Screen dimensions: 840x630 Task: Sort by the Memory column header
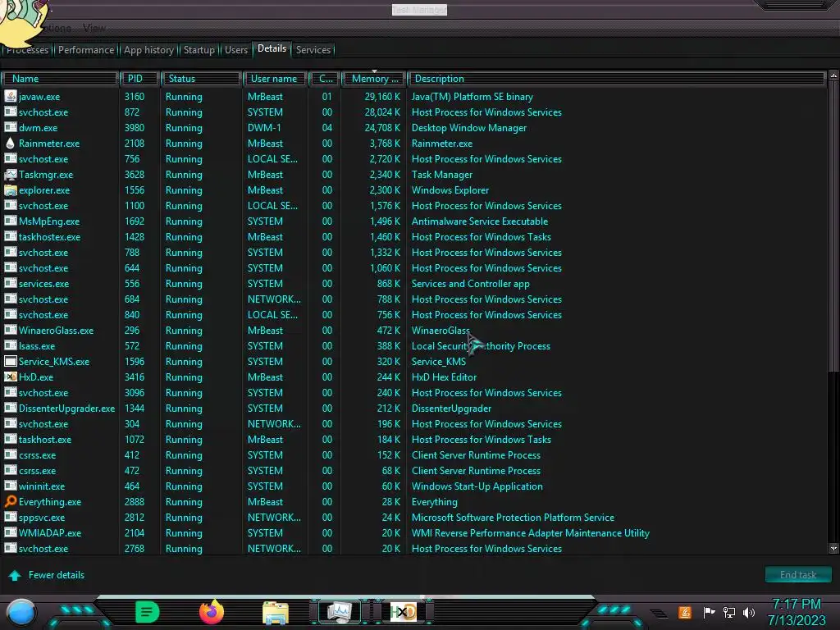pyautogui.click(x=374, y=79)
